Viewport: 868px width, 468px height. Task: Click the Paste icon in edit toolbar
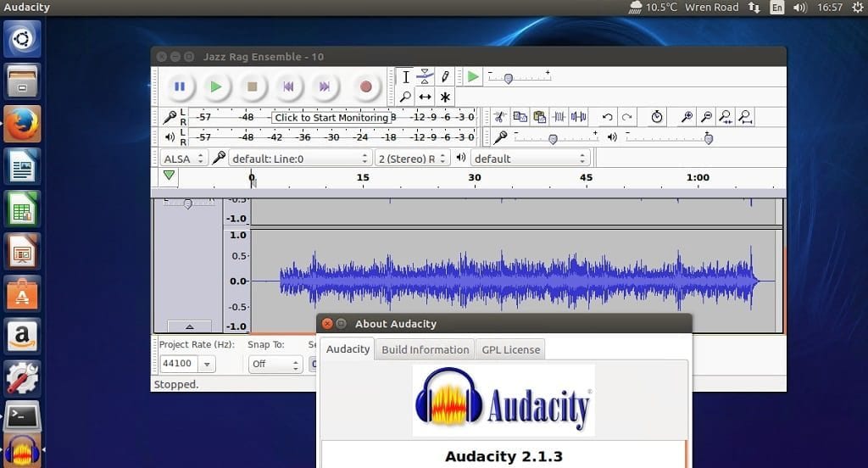pyautogui.click(x=540, y=117)
